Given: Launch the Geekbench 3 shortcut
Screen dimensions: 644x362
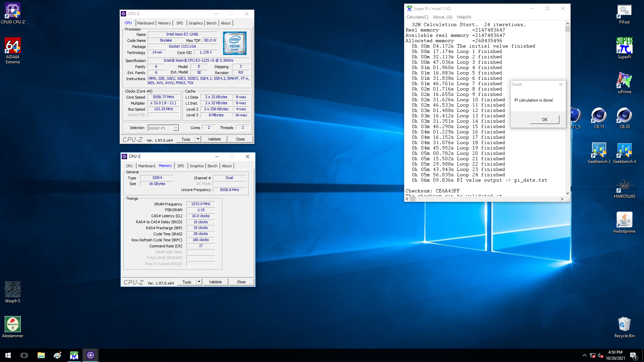Looking at the screenshot, I should (x=599, y=153).
